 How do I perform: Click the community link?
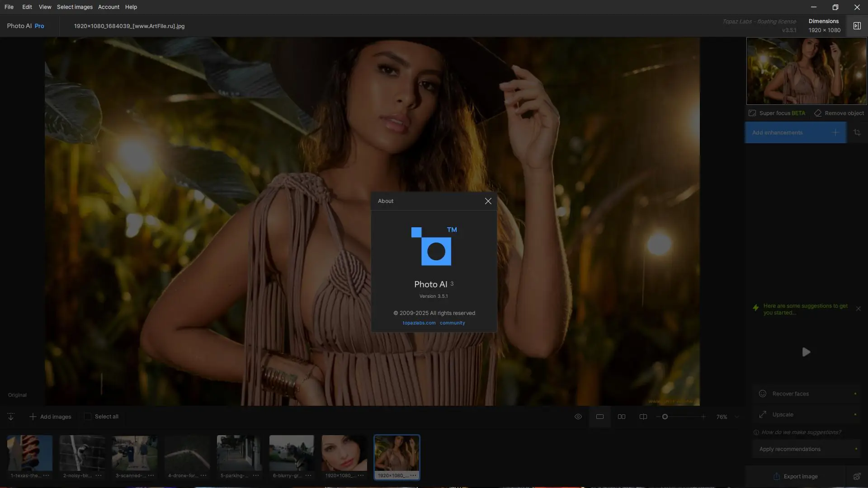(x=452, y=323)
